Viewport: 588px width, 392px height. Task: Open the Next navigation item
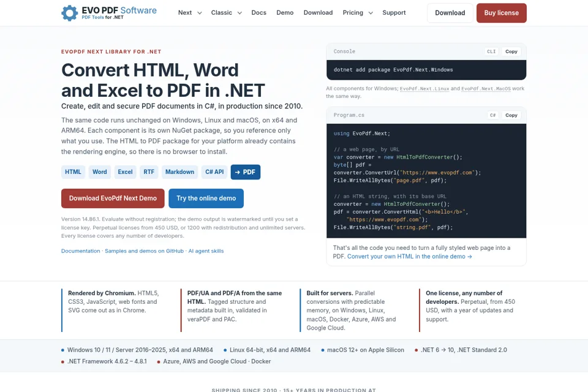click(x=185, y=13)
